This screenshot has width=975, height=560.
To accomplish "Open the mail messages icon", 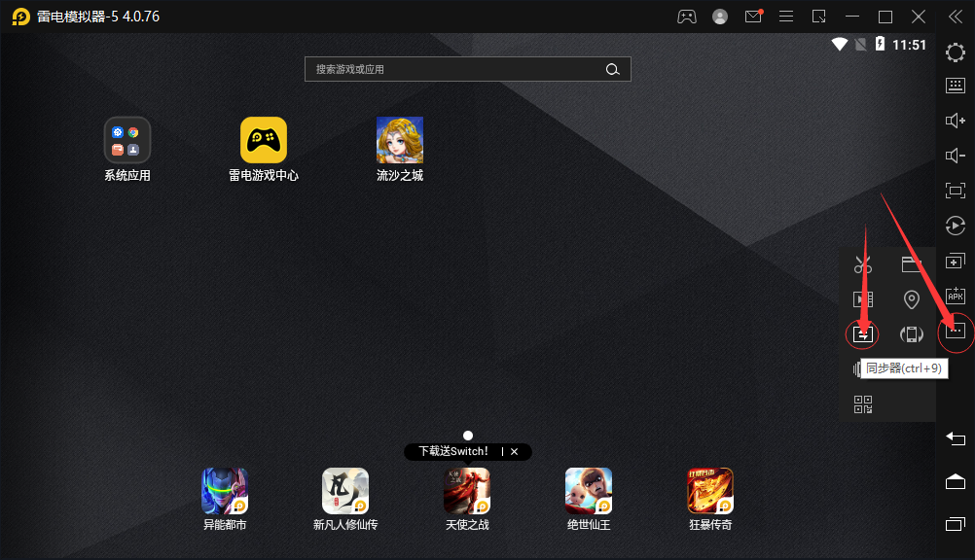I will (x=753, y=17).
